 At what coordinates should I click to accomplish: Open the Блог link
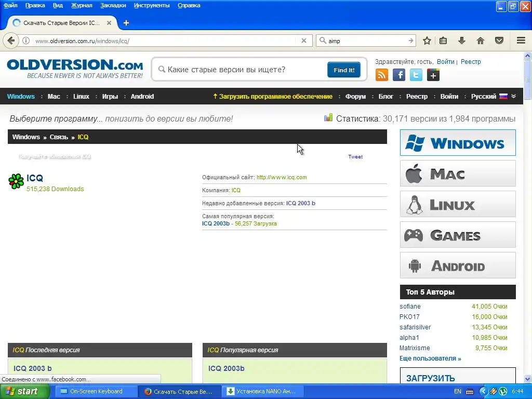click(386, 96)
